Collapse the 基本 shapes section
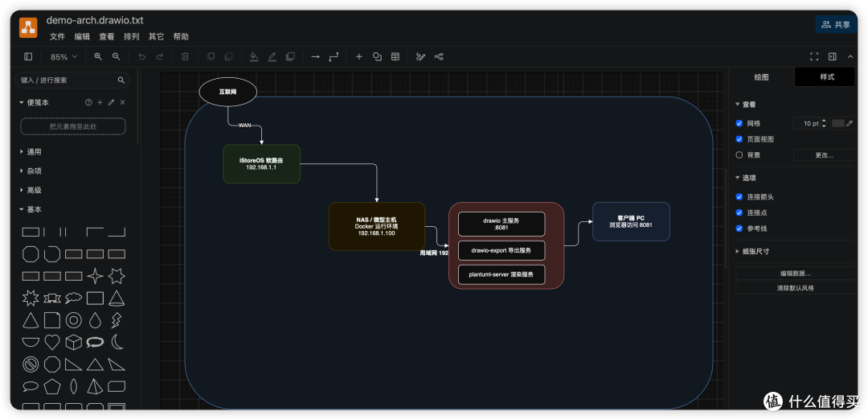This screenshot has width=868, height=420. pos(31,209)
